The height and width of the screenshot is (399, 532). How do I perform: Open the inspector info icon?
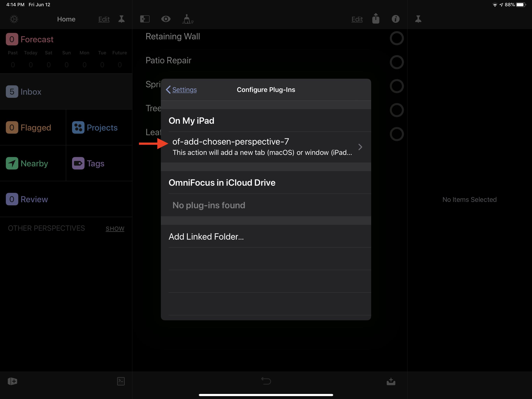click(x=395, y=19)
